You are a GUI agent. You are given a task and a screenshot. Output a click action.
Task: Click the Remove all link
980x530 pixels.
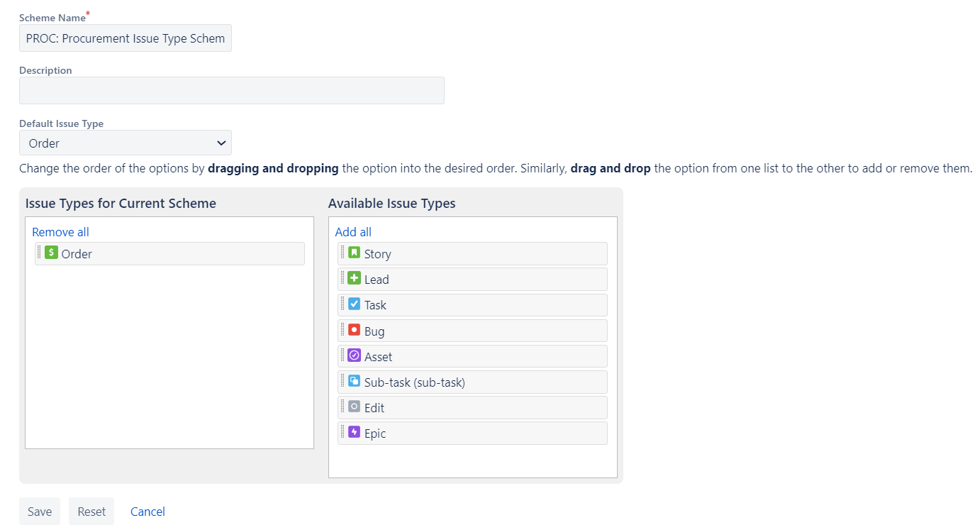(x=60, y=231)
